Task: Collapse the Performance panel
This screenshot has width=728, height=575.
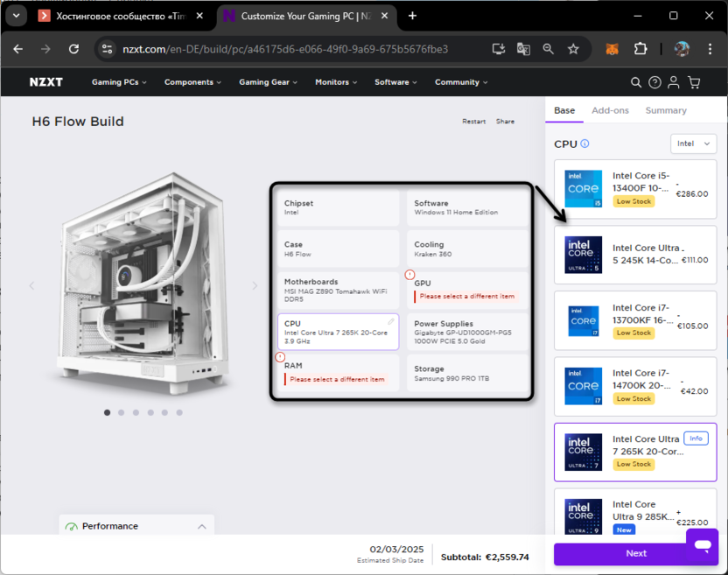Action: point(202,526)
